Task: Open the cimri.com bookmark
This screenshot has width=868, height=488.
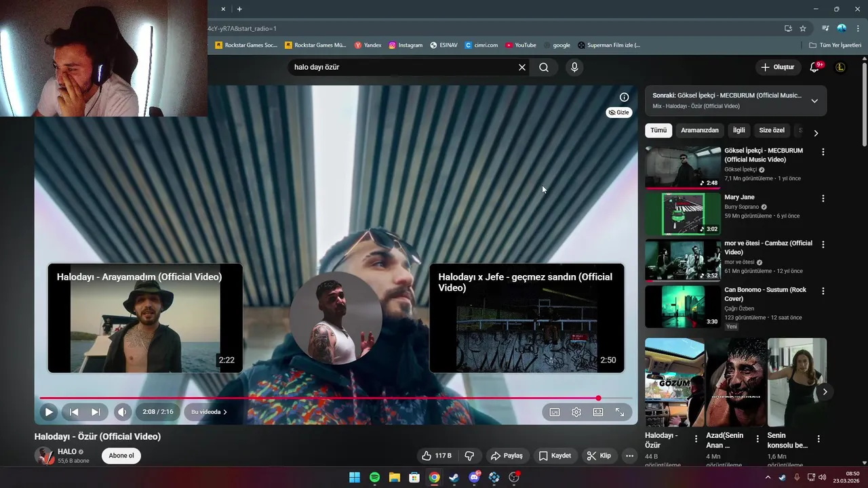Action: pos(481,45)
